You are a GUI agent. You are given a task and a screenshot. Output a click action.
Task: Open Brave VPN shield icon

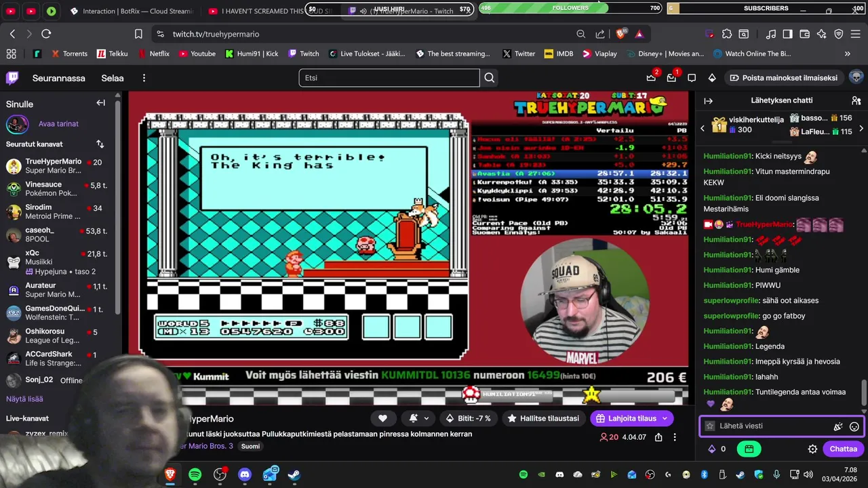click(x=839, y=34)
